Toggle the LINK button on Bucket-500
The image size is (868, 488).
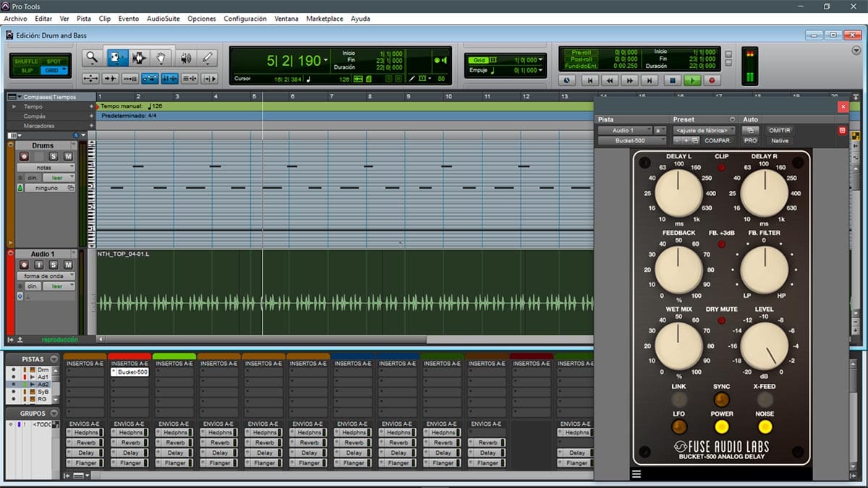tap(678, 400)
